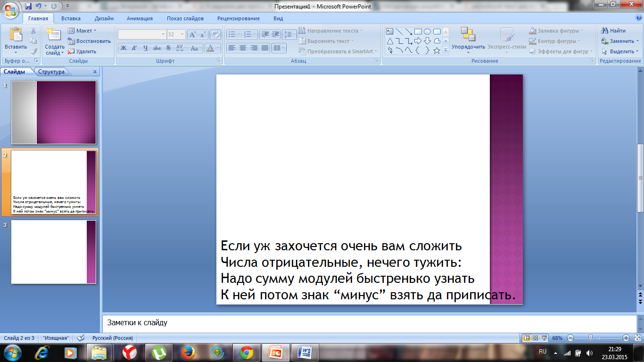The width and height of the screenshot is (644, 362).
Task: Select the Rectangle shape
Action: click(418, 32)
